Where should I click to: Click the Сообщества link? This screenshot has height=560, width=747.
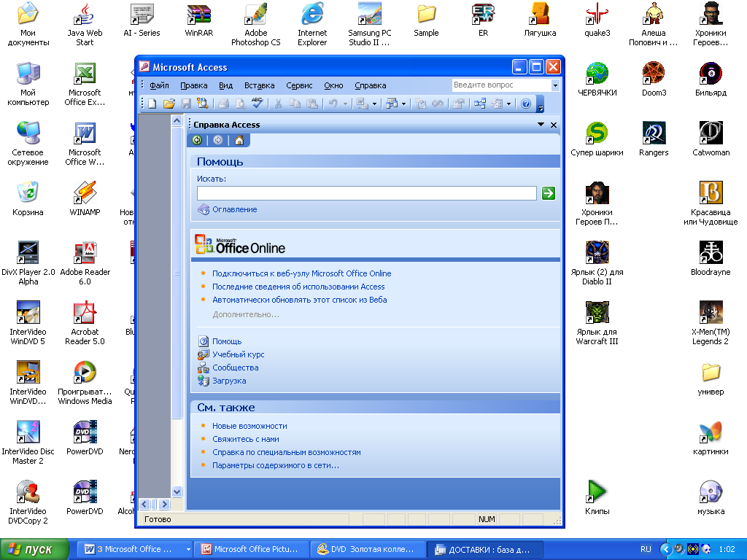(236, 367)
